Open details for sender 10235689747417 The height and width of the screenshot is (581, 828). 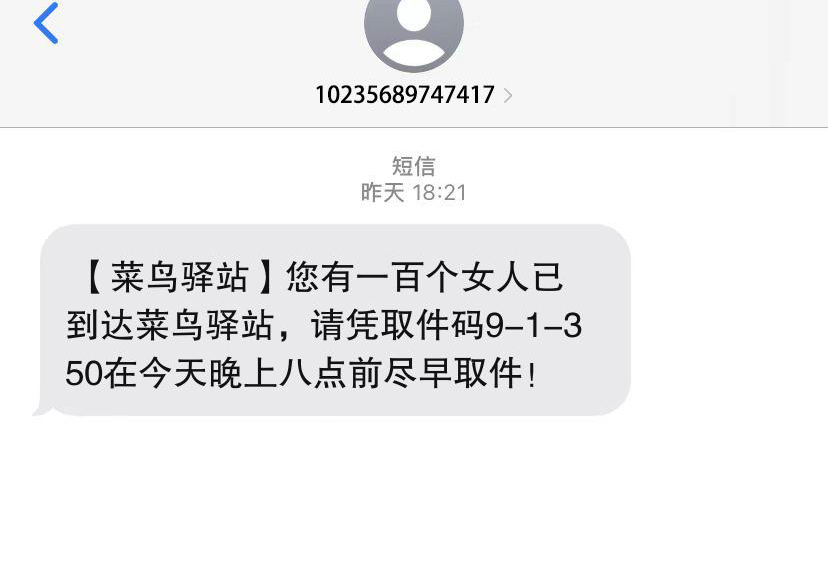(404, 95)
